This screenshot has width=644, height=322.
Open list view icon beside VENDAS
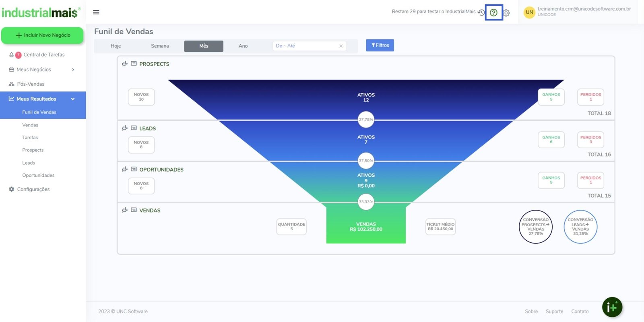pos(134,210)
